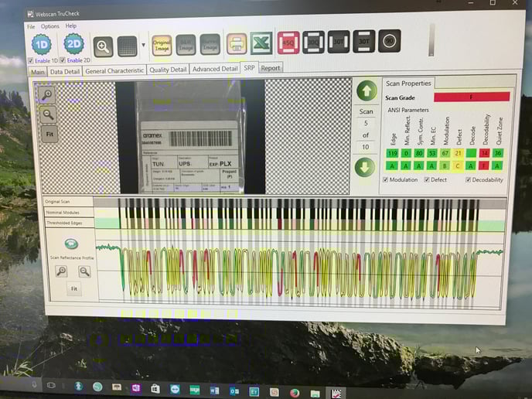Open the Report tab
Screen dimensions: 532x399
[270, 68]
